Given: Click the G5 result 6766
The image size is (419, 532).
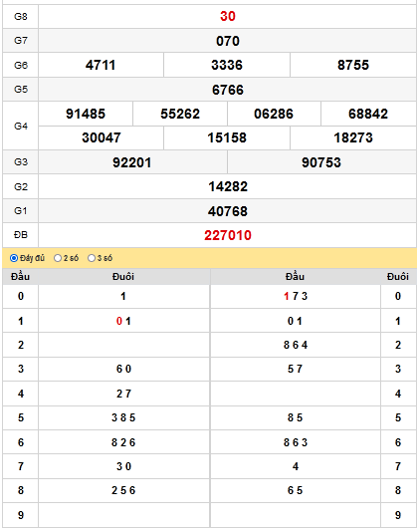Looking at the screenshot, I should click(x=228, y=90).
